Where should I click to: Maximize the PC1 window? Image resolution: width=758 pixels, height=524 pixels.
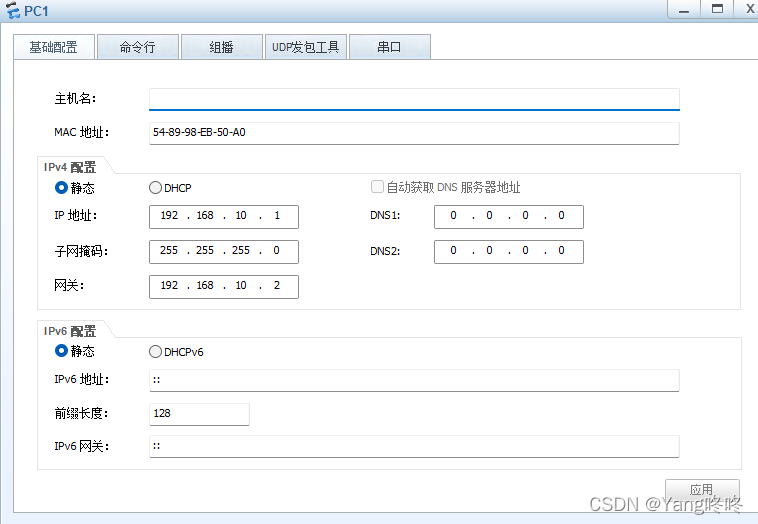click(x=717, y=8)
